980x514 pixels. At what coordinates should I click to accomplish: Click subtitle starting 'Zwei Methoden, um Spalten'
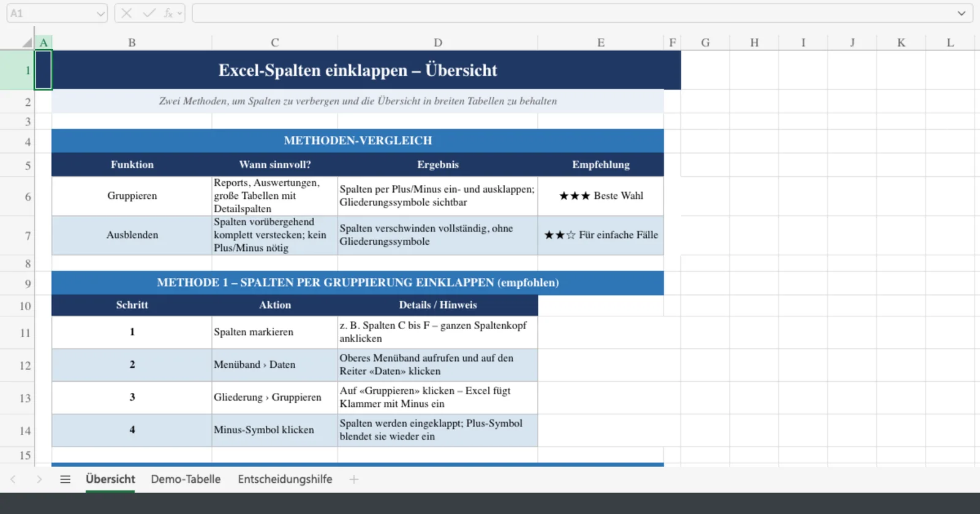358,102
